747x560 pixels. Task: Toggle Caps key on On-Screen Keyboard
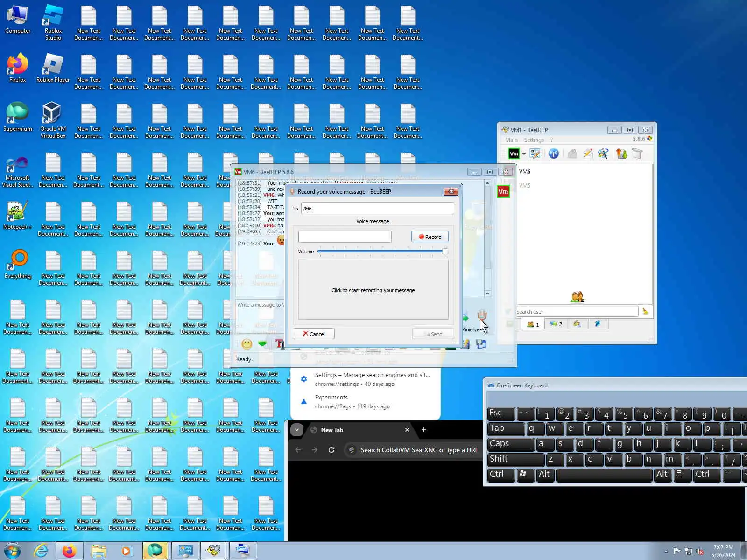tap(511, 444)
